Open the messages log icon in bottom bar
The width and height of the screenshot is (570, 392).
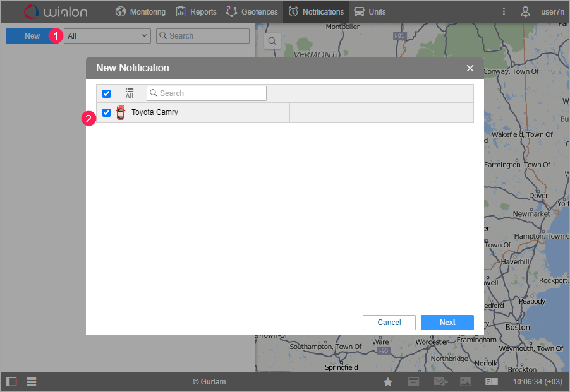coord(413,382)
